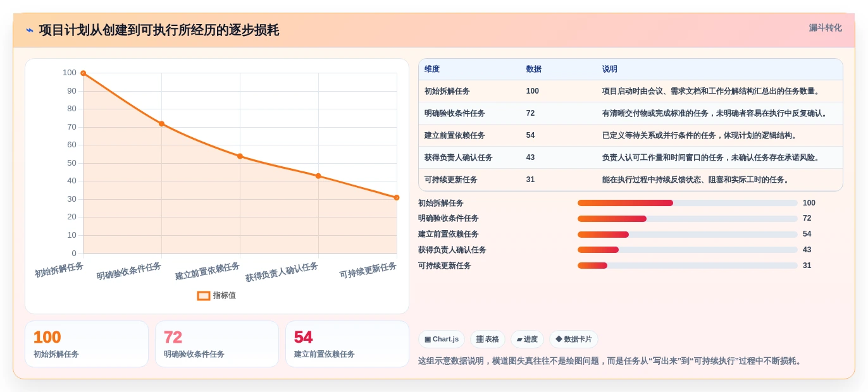868x392 pixels.
Task: Click the Chart.js tag chip
Action: click(442, 340)
